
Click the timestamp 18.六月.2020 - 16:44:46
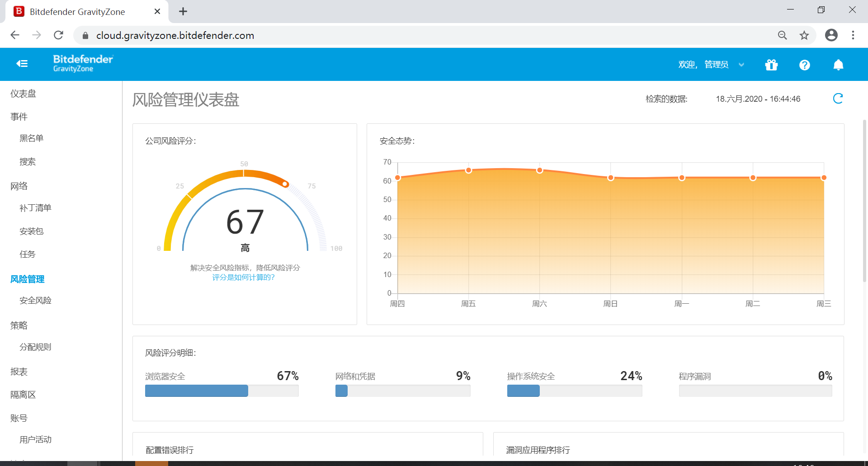pos(758,99)
